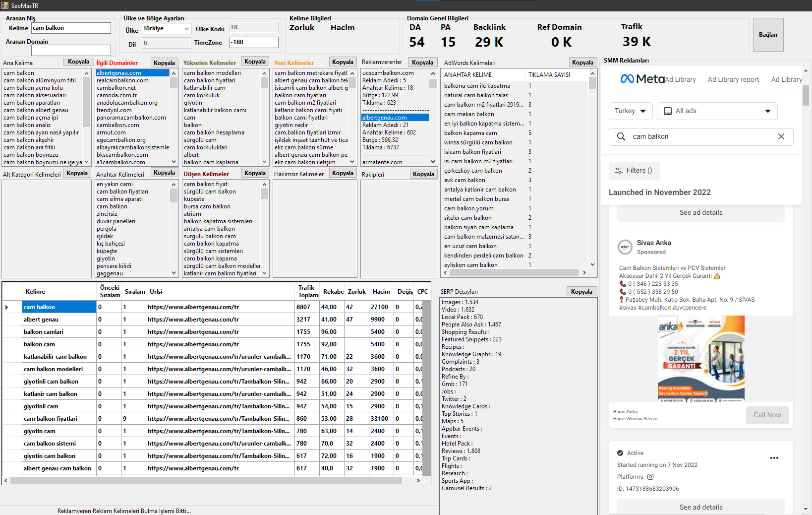This screenshot has height=515, width=812.
Task: Click Kopyala next to Anahtar Kelimeleri
Action: click(164, 173)
